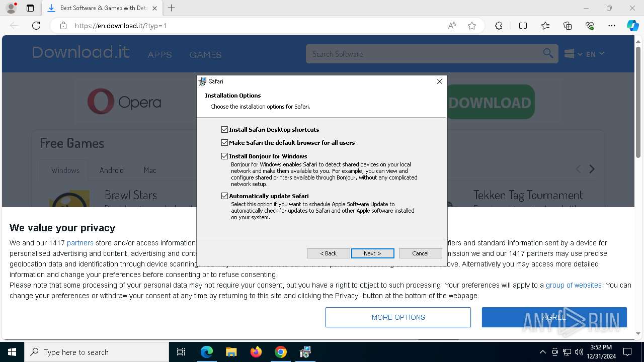
Task: Expand the Windows platform dropdown
Action: point(573,54)
